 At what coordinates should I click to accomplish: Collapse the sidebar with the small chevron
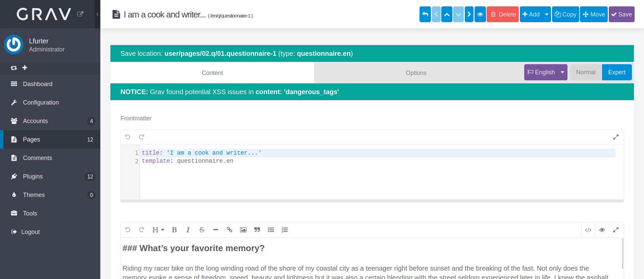pyautogui.click(x=97, y=14)
